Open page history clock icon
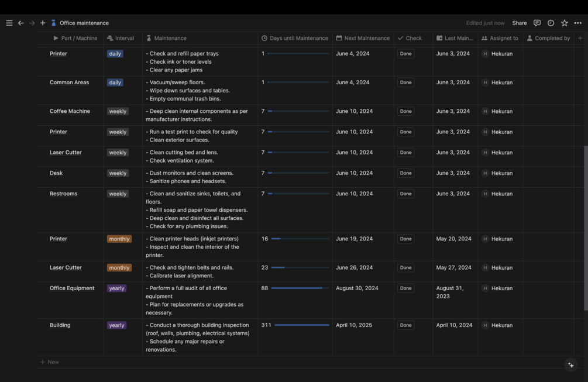Image resolution: width=588 pixels, height=382 pixels. (x=551, y=23)
